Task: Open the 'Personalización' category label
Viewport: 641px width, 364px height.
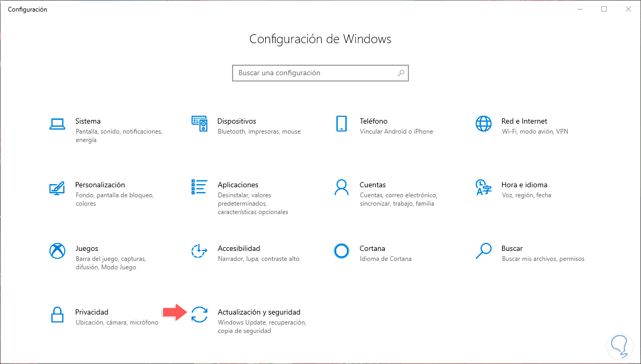Action: point(100,185)
